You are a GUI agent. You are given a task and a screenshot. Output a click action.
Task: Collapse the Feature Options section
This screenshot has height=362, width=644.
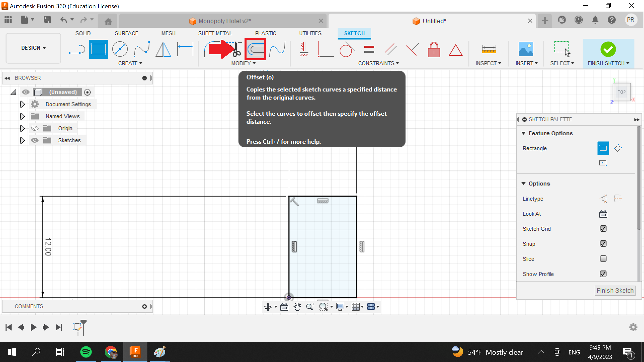(x=524, y=133)
